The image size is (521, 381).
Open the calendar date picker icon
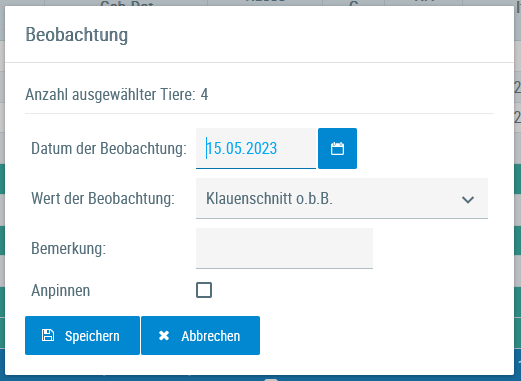click(337, 148)
